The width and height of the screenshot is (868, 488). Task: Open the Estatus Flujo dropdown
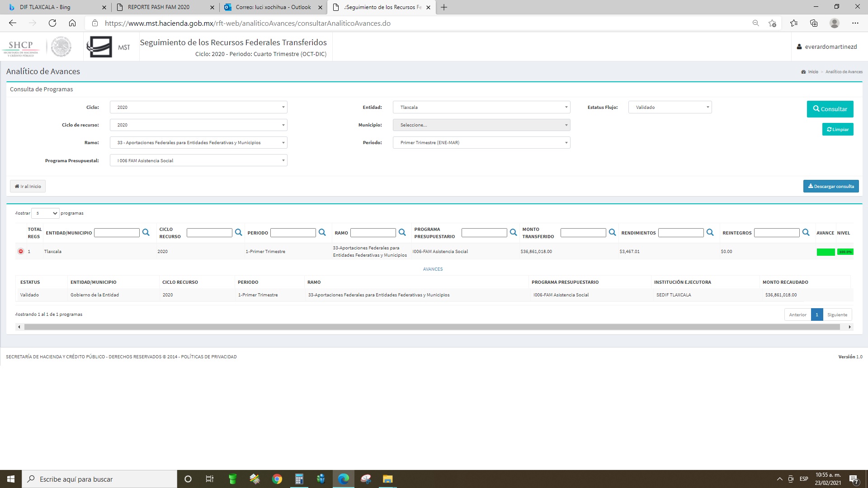(670, 107)
